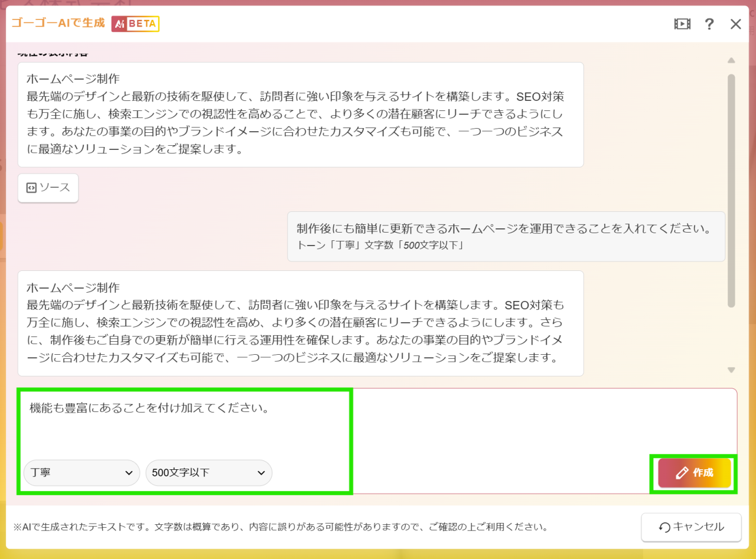
Task: Click the AI BETA badge next to the title
Action: pos(135,25)
